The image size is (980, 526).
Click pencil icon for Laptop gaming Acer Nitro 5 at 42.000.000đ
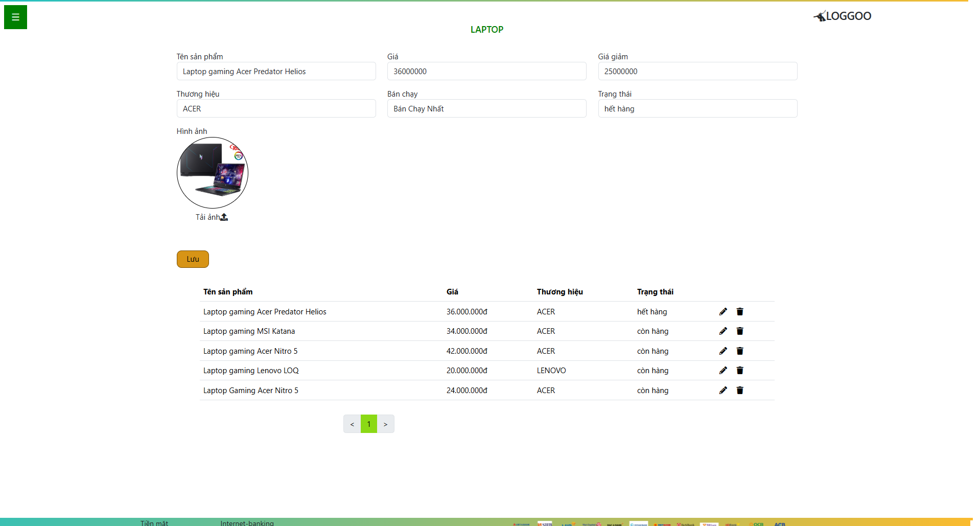(723, 351)
